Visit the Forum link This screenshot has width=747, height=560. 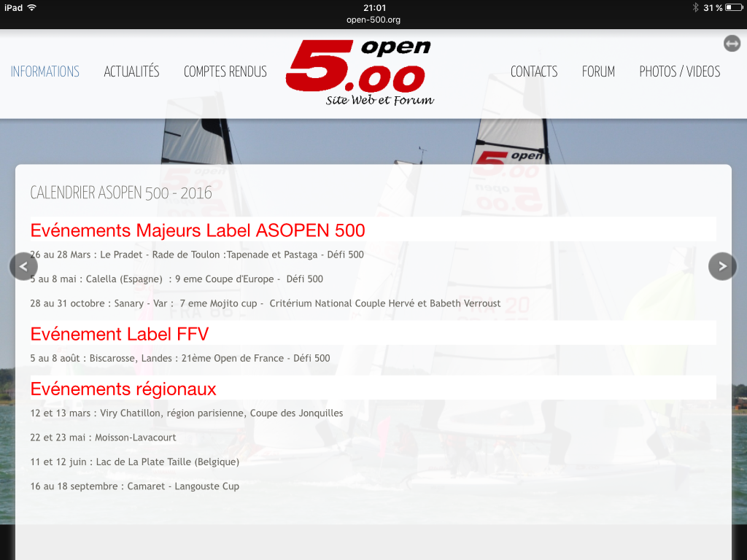pyautogui.click(x=598, y=71)
